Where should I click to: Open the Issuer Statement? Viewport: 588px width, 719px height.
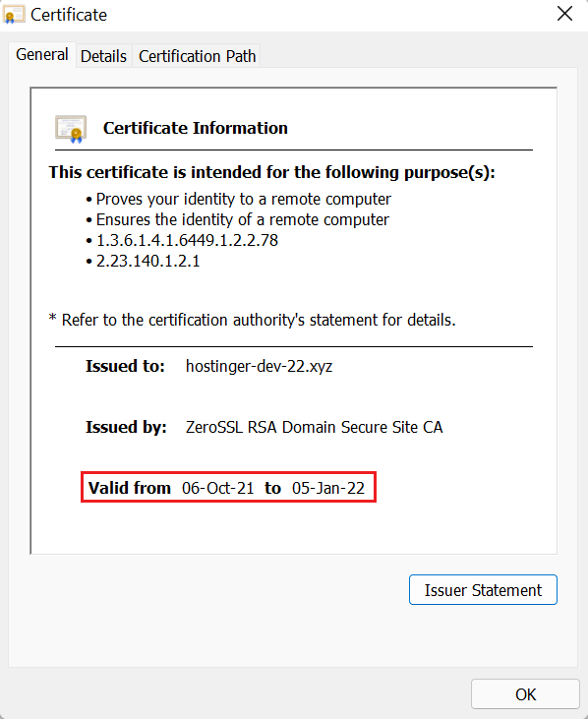[483, 590]
